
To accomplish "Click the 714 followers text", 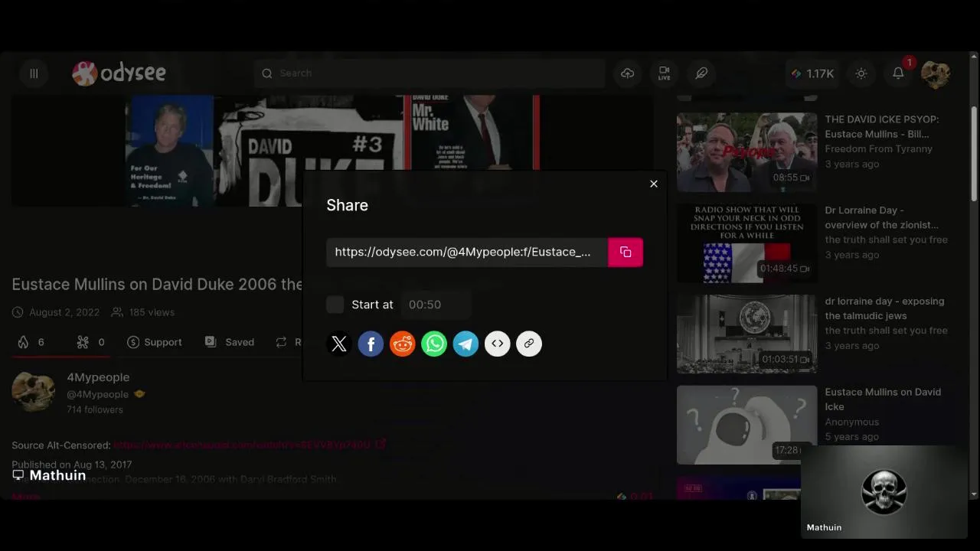I will (94, 409).
